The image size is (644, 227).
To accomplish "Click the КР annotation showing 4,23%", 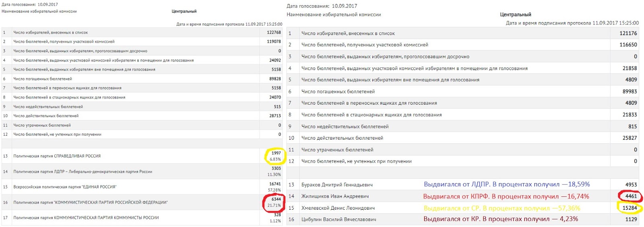I will 500,219.
